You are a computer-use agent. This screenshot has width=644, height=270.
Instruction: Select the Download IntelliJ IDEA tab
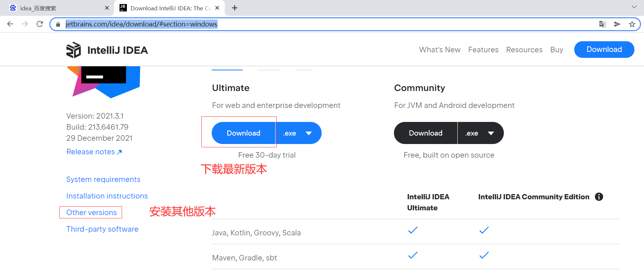pyautogui.click(x=170, y=8)
